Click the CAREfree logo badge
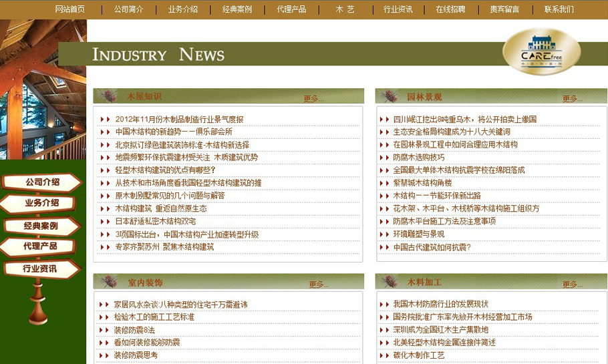Viewport: 608px width, 364px height. [x=541, y=51]
